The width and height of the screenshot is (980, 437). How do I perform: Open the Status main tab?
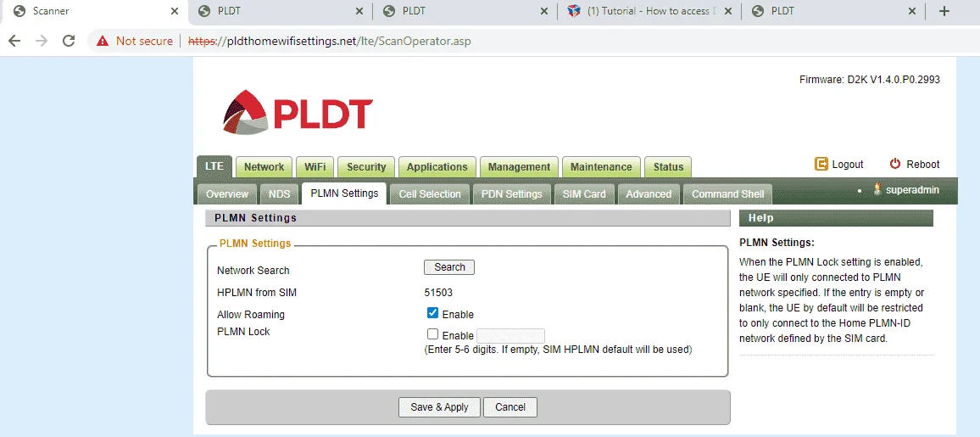point(668,167)
